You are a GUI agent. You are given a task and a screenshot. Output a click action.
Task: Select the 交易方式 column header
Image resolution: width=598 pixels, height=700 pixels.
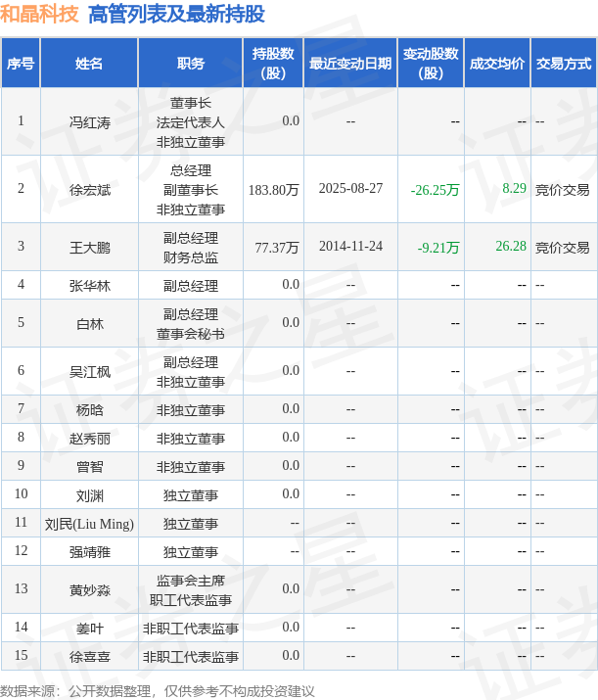564,64
